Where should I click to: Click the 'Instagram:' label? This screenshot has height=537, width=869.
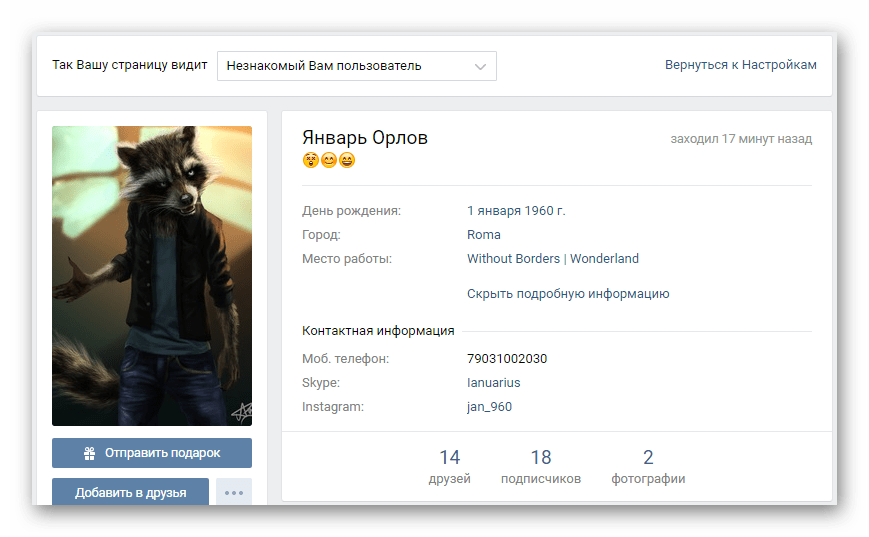coord(333,407)
